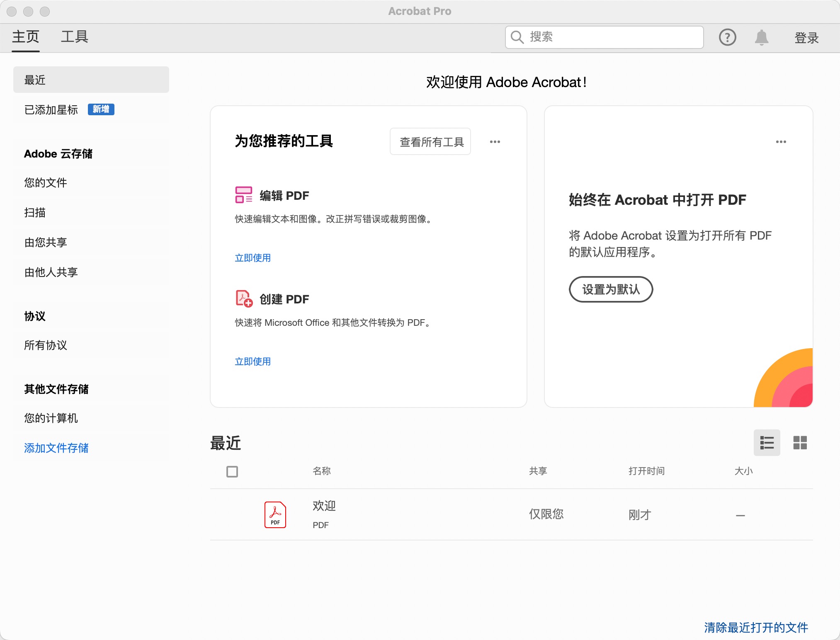Open notifications bell icon

762,37
